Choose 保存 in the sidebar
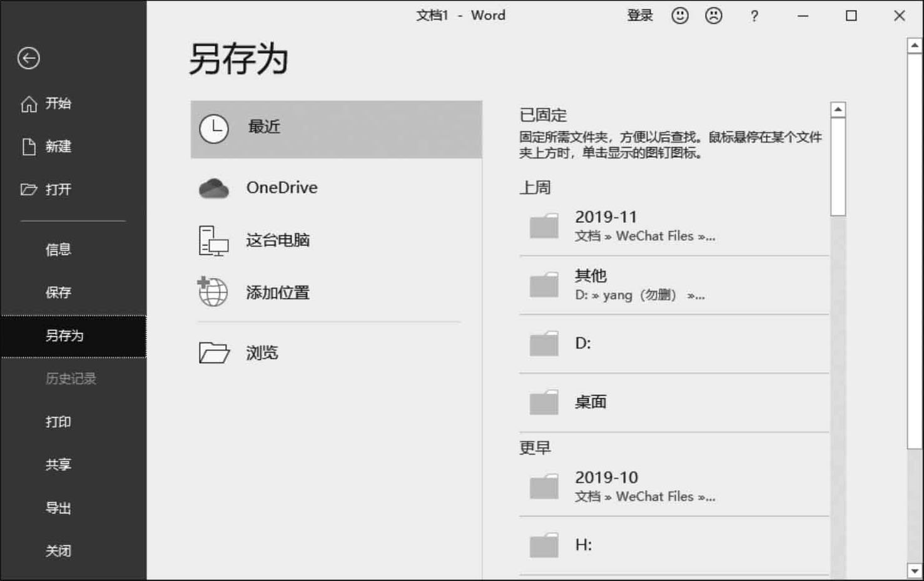Image resolution: width=924 pixels, height=581 pixels. 58,292
